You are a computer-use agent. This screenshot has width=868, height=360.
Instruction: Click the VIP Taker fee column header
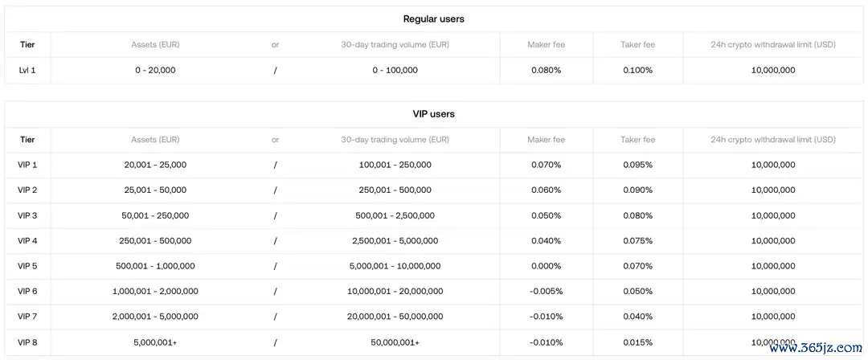[x=637, y=140]
